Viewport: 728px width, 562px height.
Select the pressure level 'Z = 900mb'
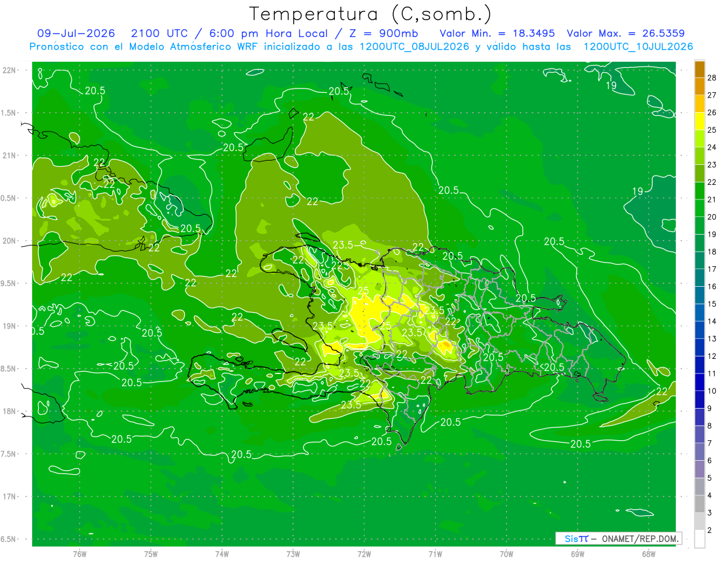[x=383, y=33]
